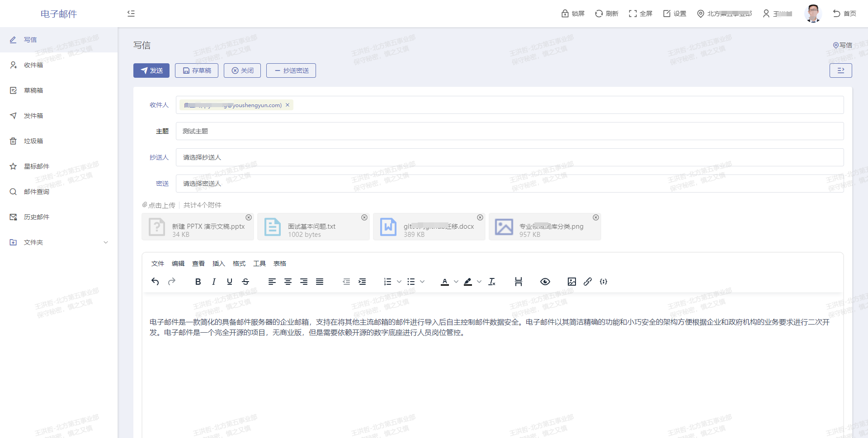Apply the background highlight color

(468, 282)
